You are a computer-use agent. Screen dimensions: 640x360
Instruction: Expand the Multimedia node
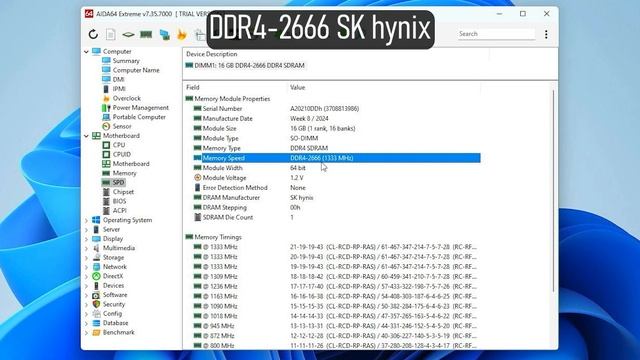pyautogui.click(x=86, y=249)
